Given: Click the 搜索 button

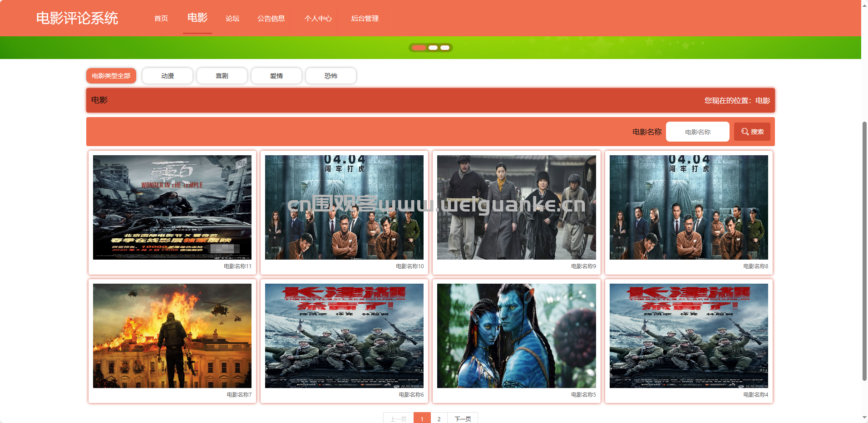Looking at the screenshot, I should point(752,132).
